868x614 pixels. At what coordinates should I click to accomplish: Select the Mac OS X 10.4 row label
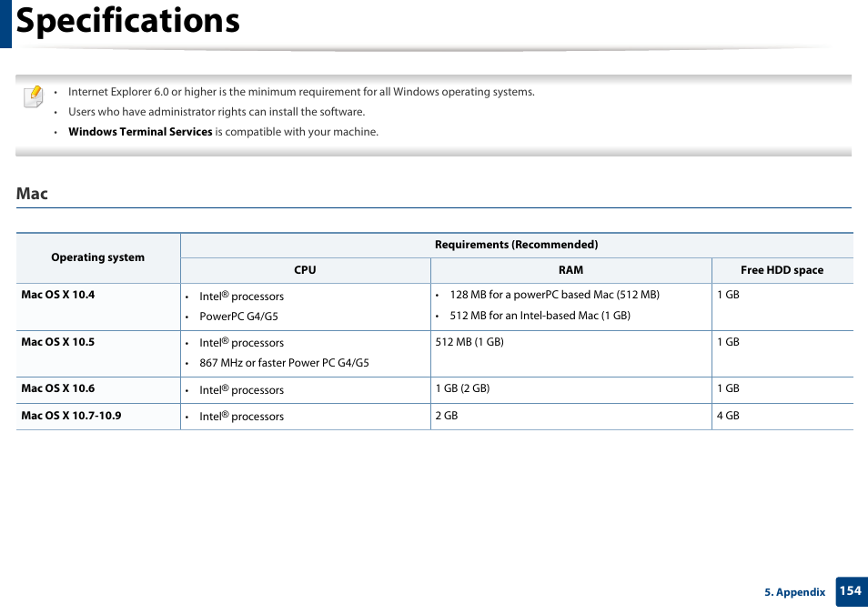click(58, 295)
